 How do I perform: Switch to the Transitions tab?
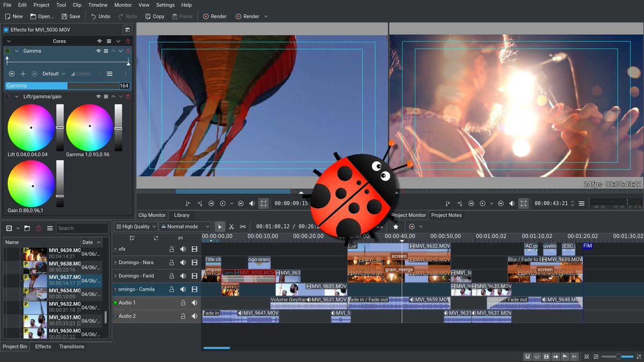[71, 346]
